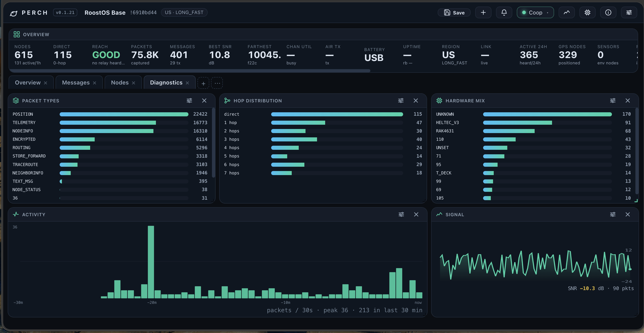Click the Perch bird logo icon
The image size is (644, 333).
coord(14,13)
